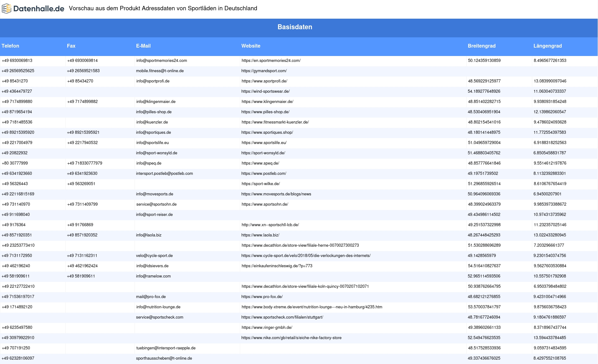Click the Längengrad column header
Screen dimensions: 598x364
coord(548,46)
